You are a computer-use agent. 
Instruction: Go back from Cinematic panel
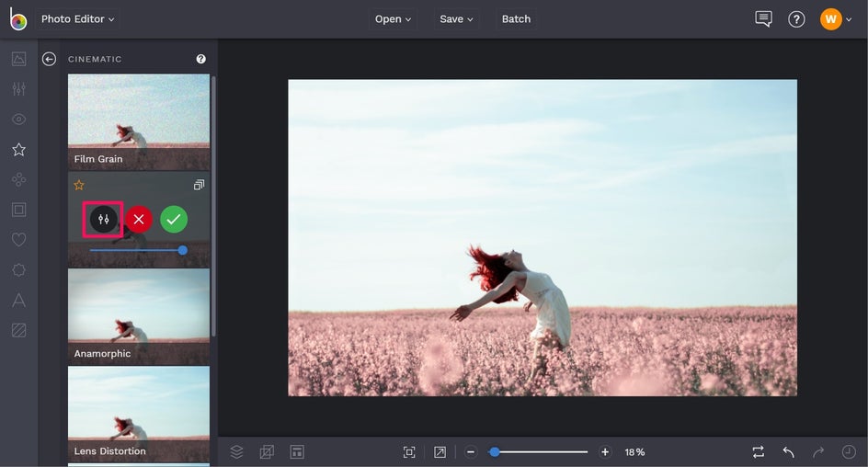pyautogui.click(x=50, y=59)
